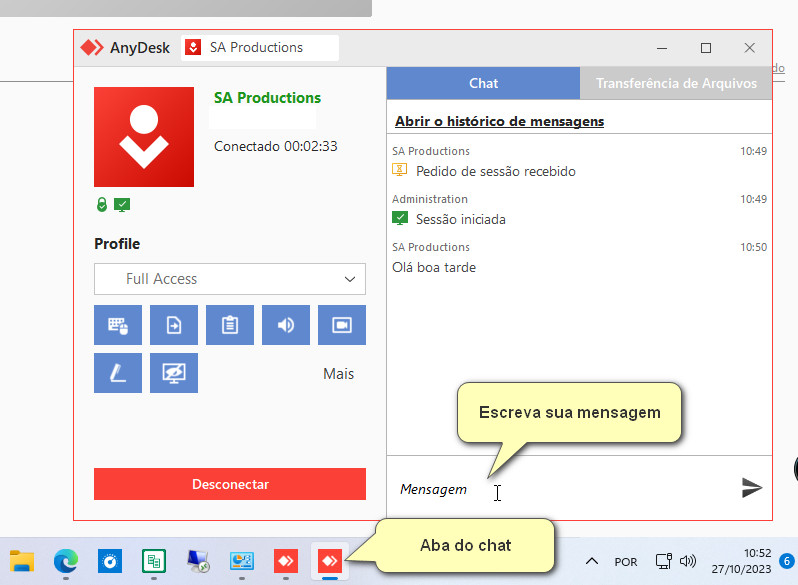Toggle whiteboard drawing permission
The height and width of the screenshot is (585, 798).
coord(118,373)
